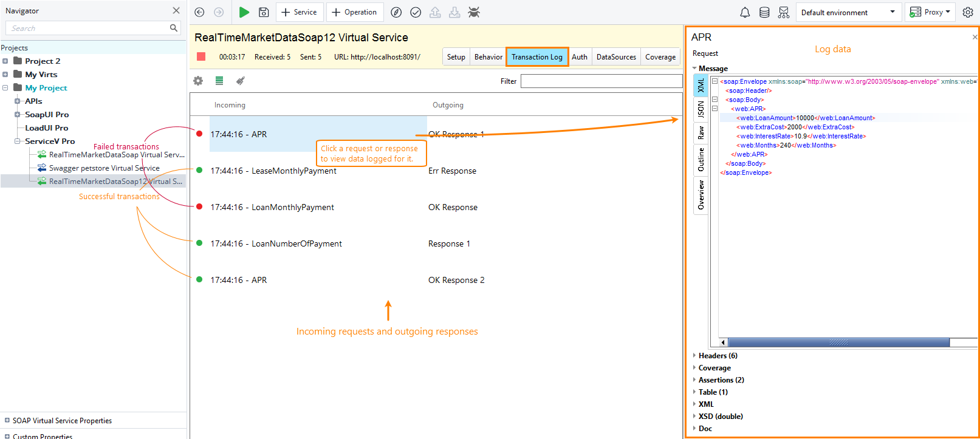Open the Proxy dropdown arrow
The height and width of the screenshot is (439, 980).
tap(948, 12)
